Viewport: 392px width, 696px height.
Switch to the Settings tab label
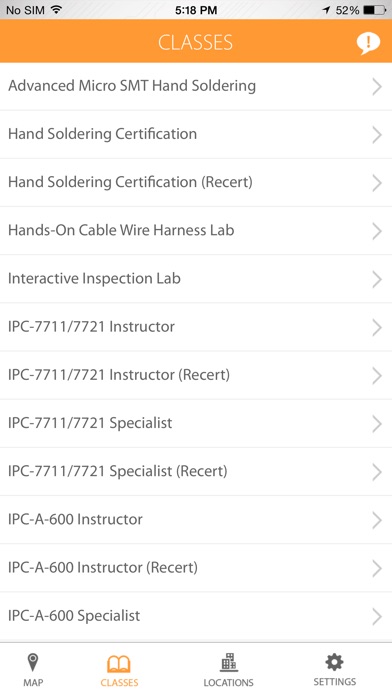[x=335, y=682]
